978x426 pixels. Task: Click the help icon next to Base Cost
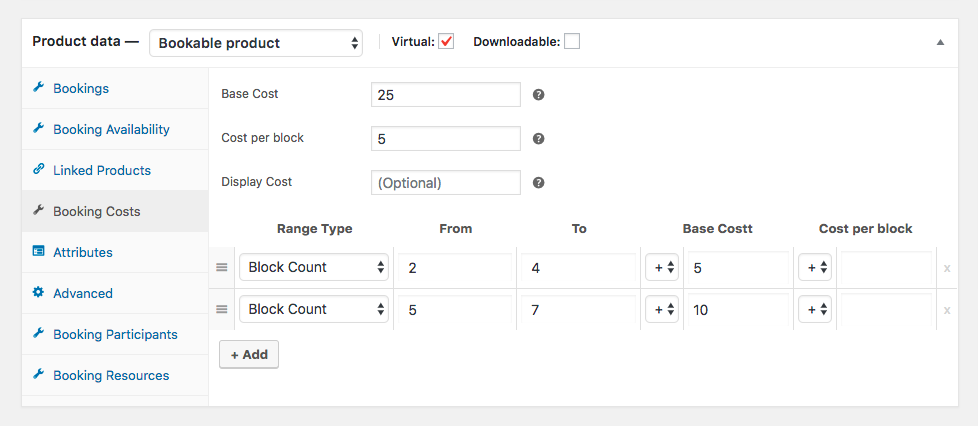pyautogui.click(x=539, y=95)
